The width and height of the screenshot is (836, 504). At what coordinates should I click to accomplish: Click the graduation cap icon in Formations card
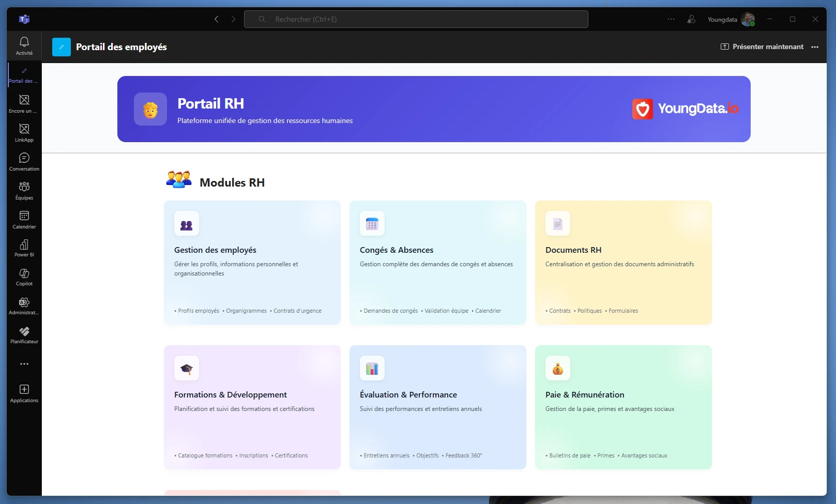187,368
